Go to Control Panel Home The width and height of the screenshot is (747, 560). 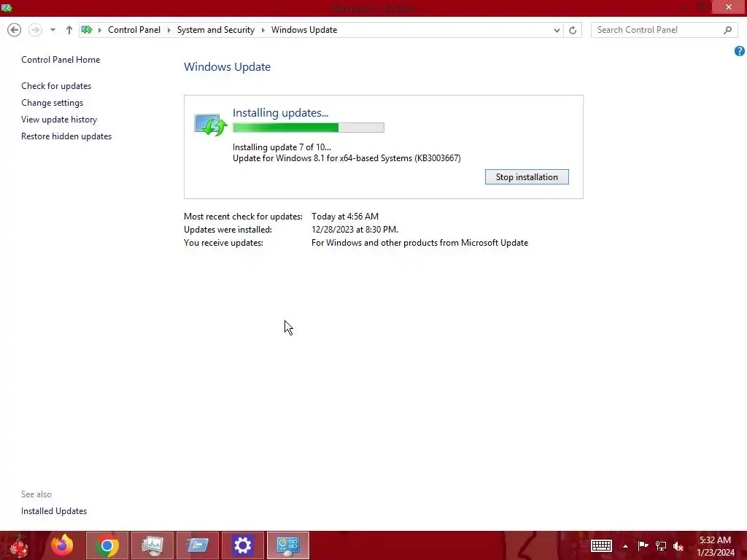point(61,60)
